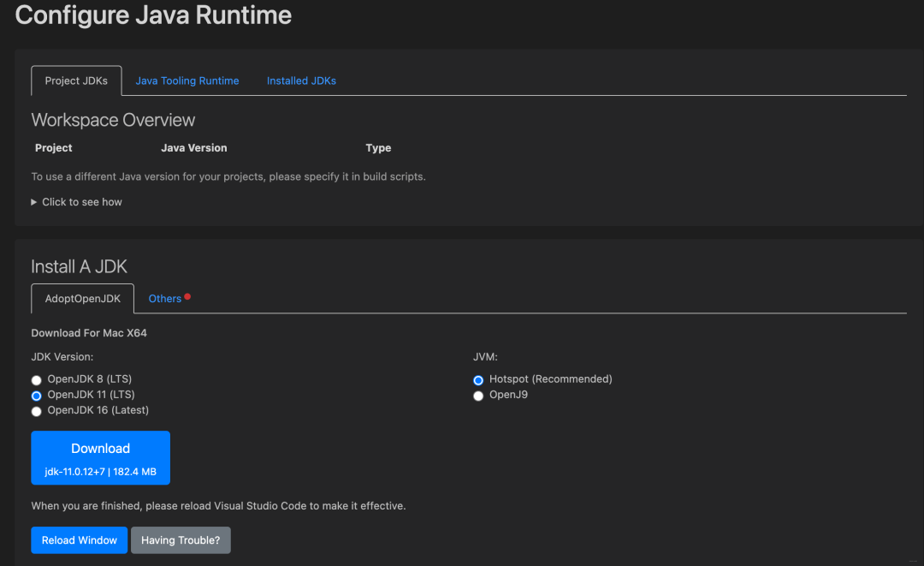The width and height of the screenshot is (924, 566).
Task: Choose OpenJDK 16 (Latest) radio button
Action: (x=37, y=411)
